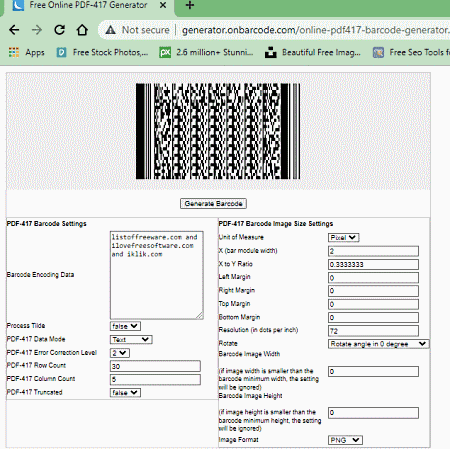This screenshot has height=449, width=450.
Task: Open a new browser tab
Action: [190, 5]
